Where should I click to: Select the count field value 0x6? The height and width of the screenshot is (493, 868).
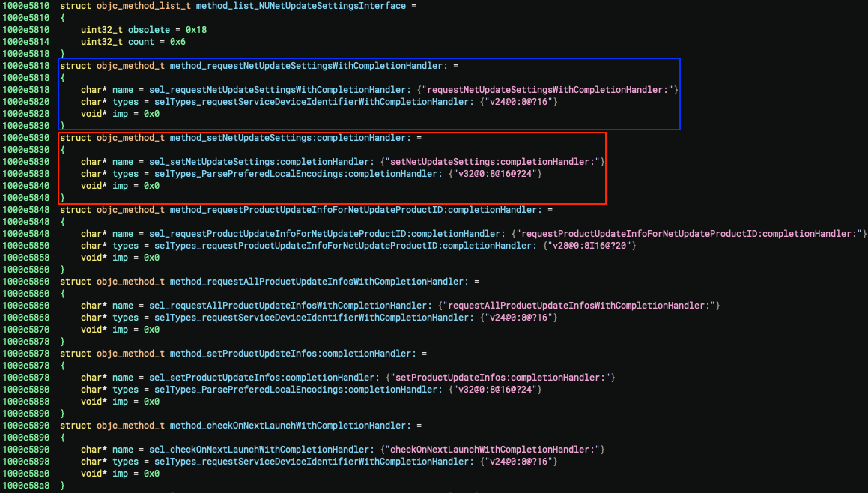click(176, 42)
